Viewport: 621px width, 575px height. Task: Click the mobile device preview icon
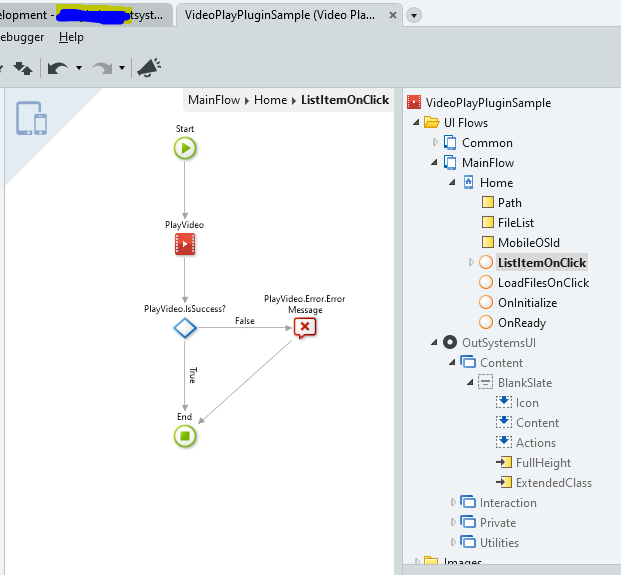point(31,118)
